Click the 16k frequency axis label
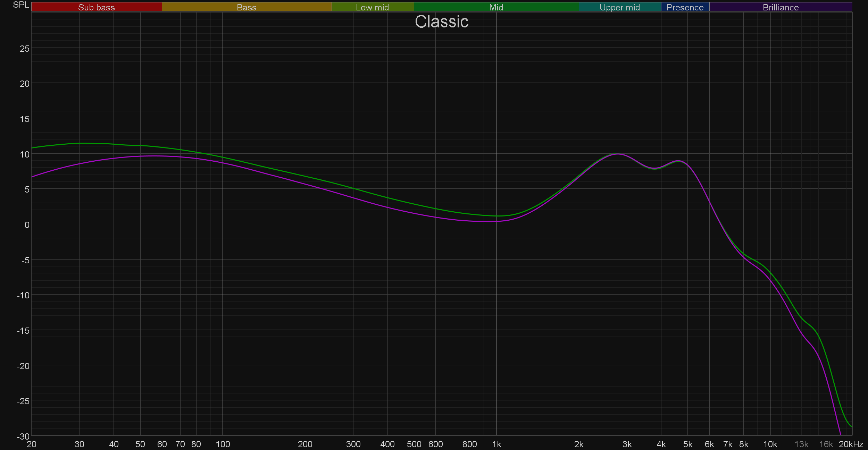This screenshot has width=868, height=450. 826,444
